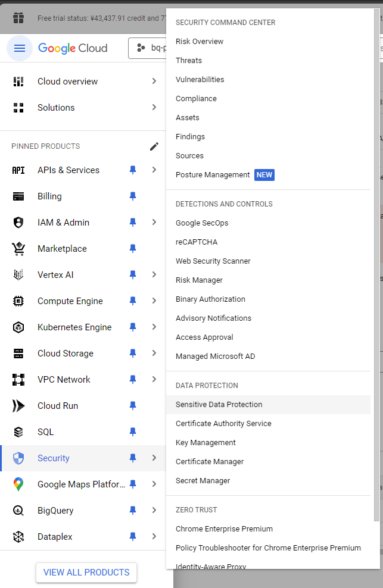Open Managed Microsoft AD entry
This screenshot has height=588, width=383.
[x=215, y=356]
